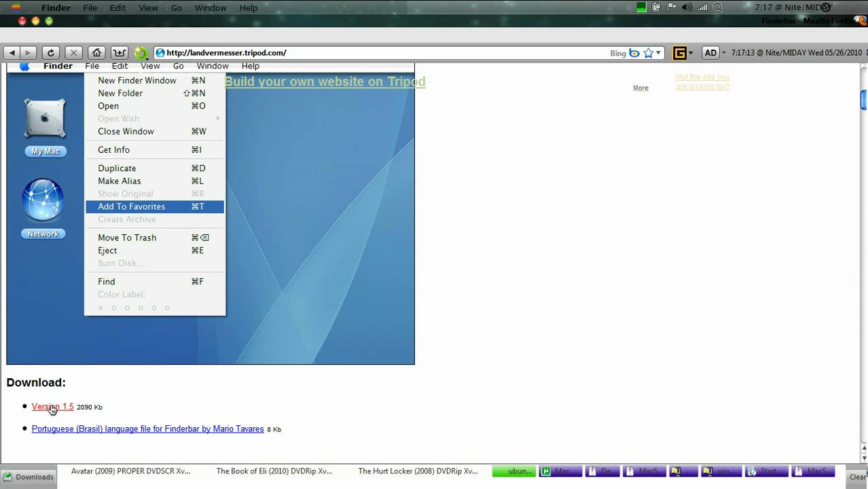
Task: Bookmark this page with the star icon
Action: [x=648, y=52]
